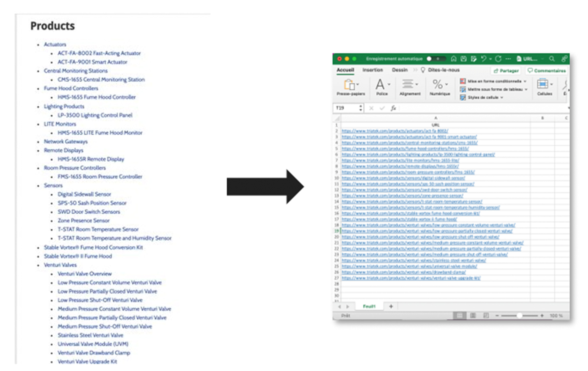Screen dimensions: 588x371
Task: Click the zoom slider handle in status bar
Action: point(519,316)
